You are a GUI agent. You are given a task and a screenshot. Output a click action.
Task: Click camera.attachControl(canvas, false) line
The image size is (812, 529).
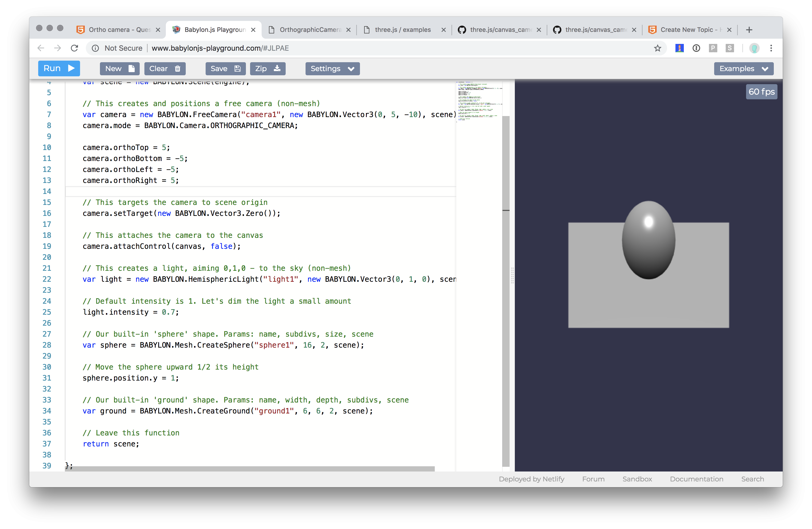(162, 246)
